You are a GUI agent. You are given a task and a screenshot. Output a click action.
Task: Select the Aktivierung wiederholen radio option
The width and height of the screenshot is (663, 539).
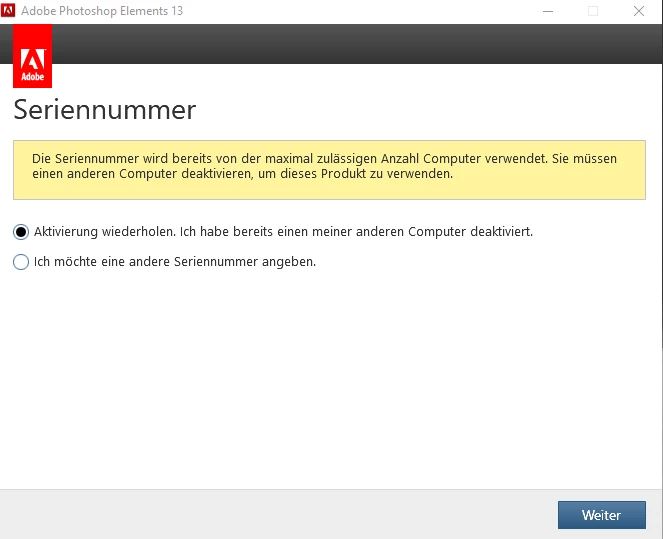coord(21,232)
